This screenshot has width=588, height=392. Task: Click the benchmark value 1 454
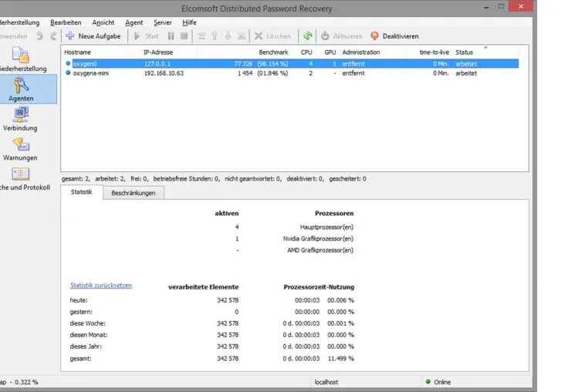tap(245, 73)
